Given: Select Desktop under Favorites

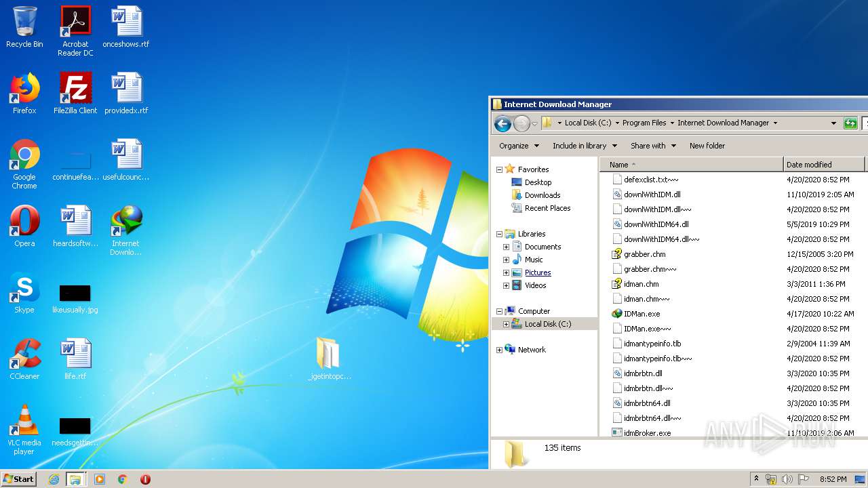Looking at the screenshot, I should (538, 182).
